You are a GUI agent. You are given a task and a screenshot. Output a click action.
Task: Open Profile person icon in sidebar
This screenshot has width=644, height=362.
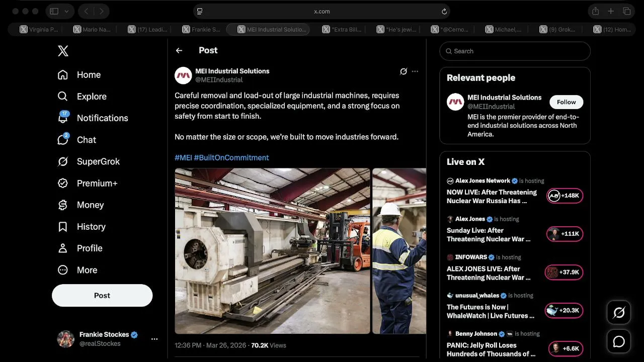pos(63,248)
